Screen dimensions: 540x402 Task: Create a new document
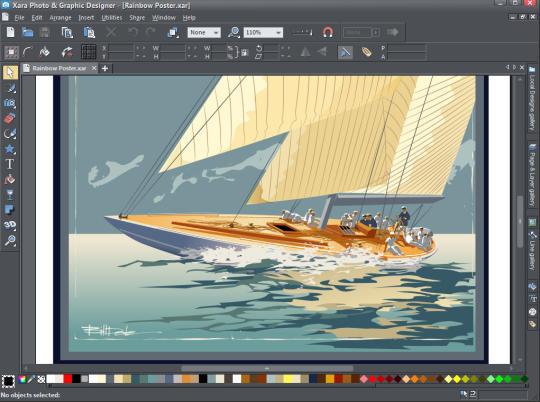(10, 32)
